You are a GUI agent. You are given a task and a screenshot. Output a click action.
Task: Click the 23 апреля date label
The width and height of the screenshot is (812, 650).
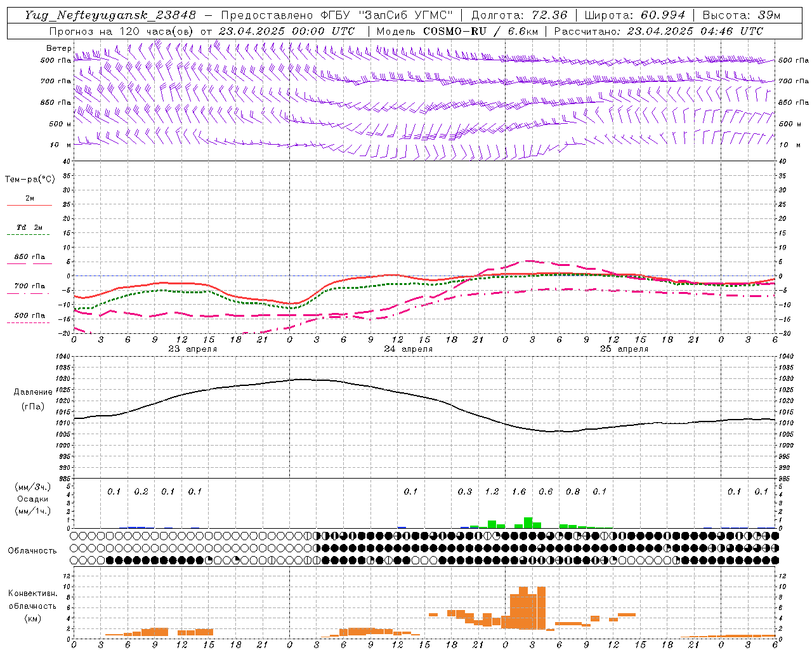(x=192, y=349)
